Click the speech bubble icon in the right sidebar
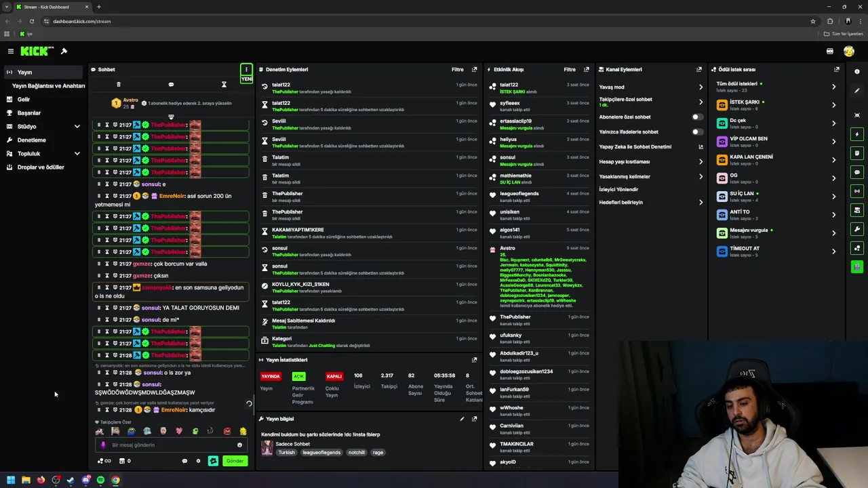Screen dimensions: 868x488 click(x=857, y=172)
